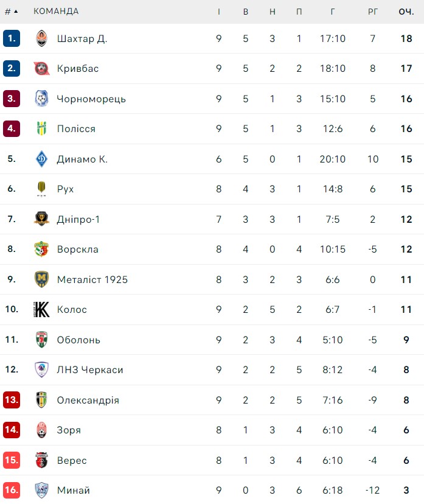The width and height of the screenshot is (424, 504).
Task: Open the Оболонь team page
Action: (x=78, y=340)
